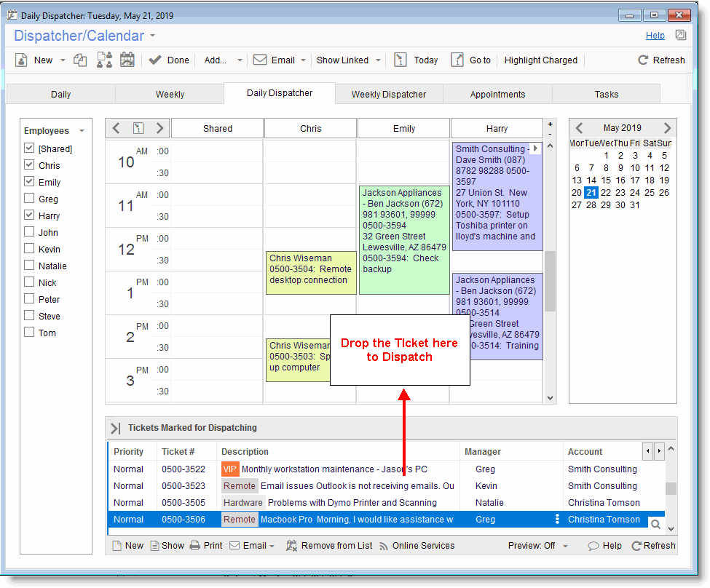Click the Highlight Charged button
This screenshot has width=710, height=588.
point(540,60)
